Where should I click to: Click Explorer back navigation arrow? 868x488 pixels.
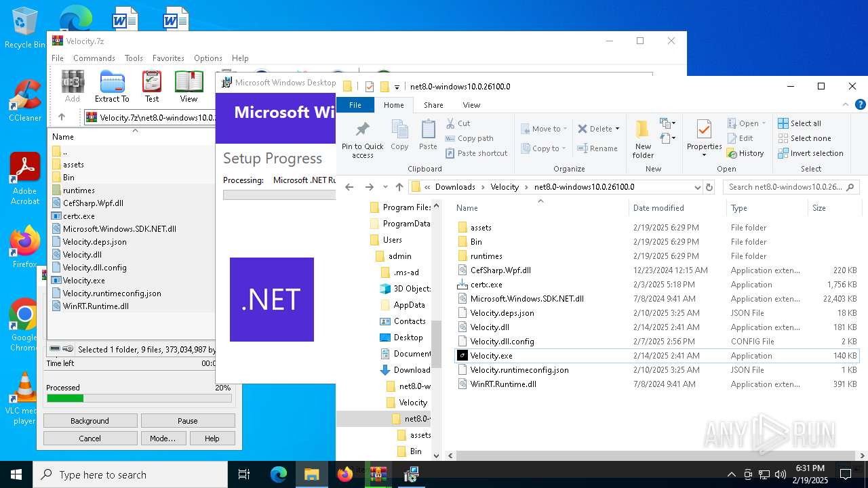click(x=349, y=187)
